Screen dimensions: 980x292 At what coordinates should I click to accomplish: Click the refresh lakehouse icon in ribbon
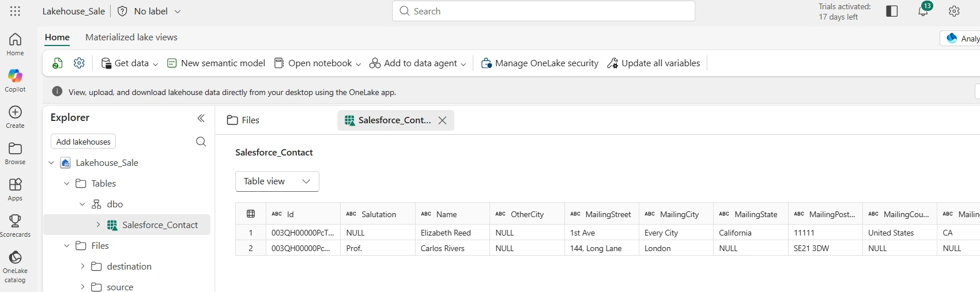58,63
